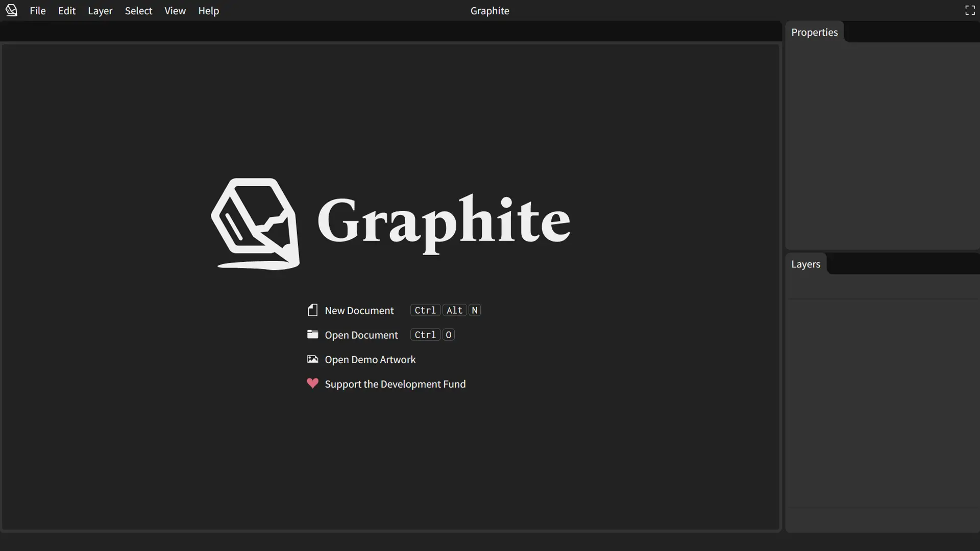The image size is (980, 551).
Task: Toggle fullscreen mode icon
Action: point(970,11)
